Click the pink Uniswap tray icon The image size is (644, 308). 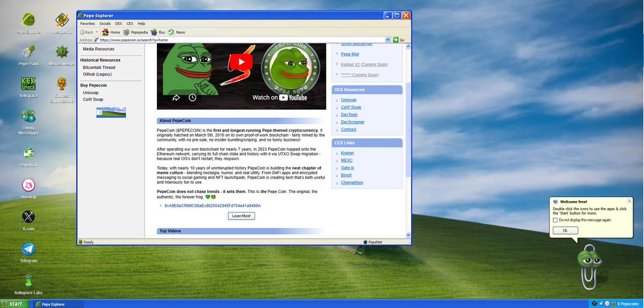pos(607,304)
